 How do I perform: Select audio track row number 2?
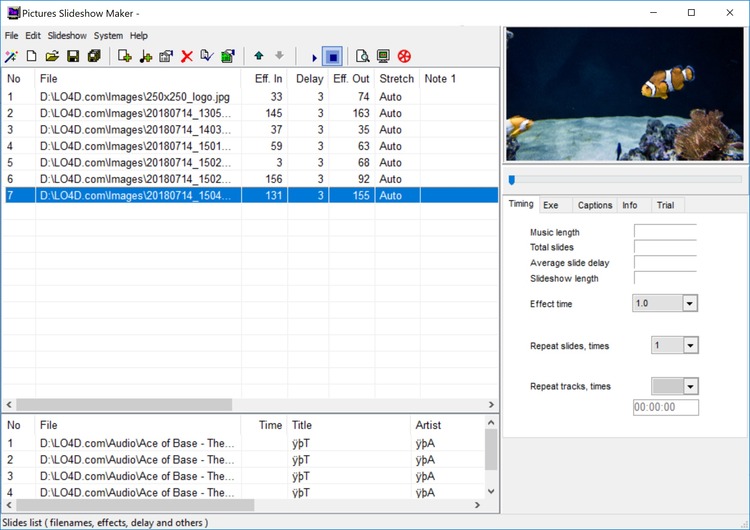tap(244, 460)
